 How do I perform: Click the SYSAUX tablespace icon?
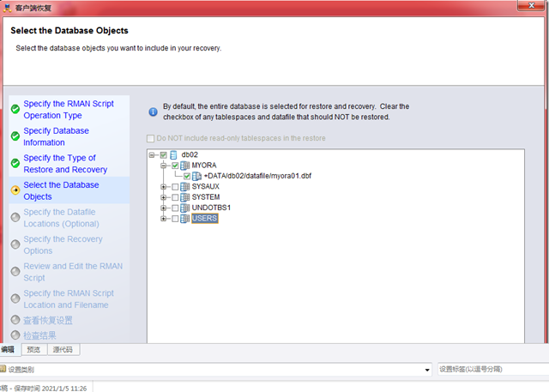click(x=185, y=186)
